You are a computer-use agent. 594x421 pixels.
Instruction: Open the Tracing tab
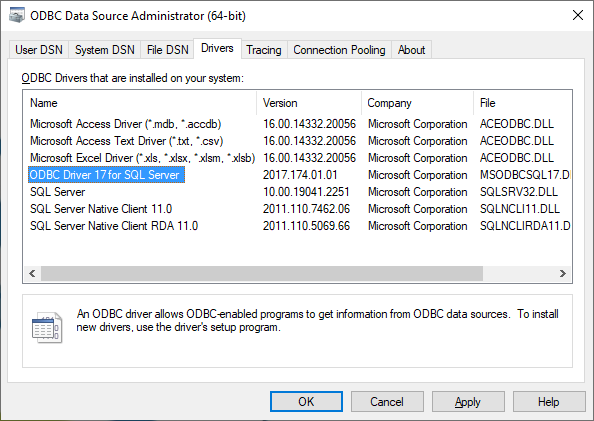264,50
